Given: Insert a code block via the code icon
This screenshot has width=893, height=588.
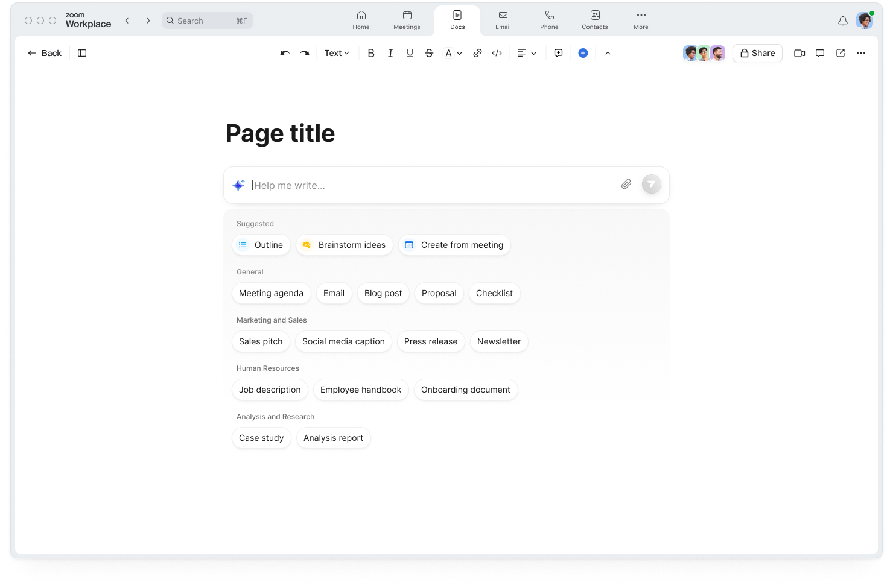Looking at the screenshot, I should (x=497, y=53).
